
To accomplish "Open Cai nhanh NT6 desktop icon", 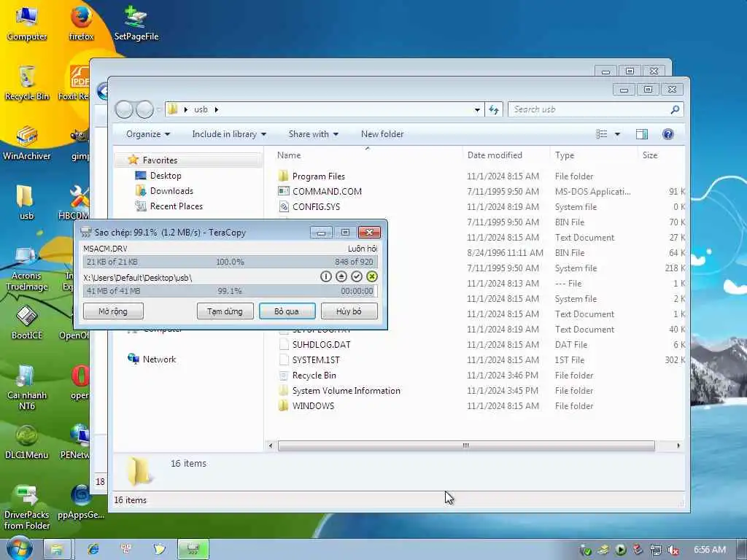I will click(x=27, y=388).
